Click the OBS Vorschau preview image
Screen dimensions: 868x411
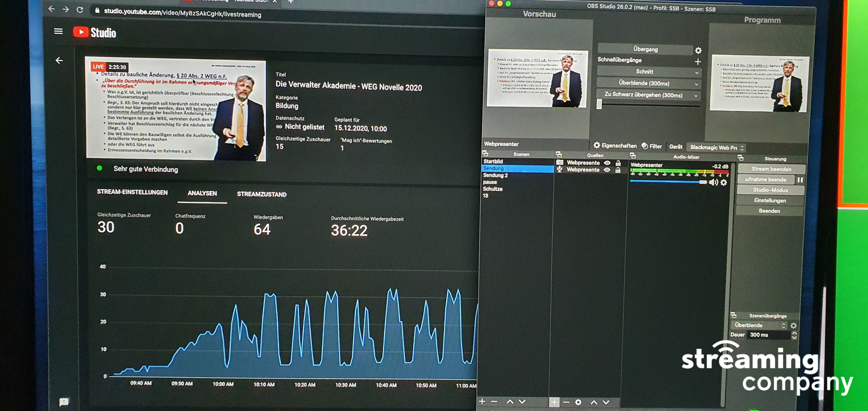[538, 78]
